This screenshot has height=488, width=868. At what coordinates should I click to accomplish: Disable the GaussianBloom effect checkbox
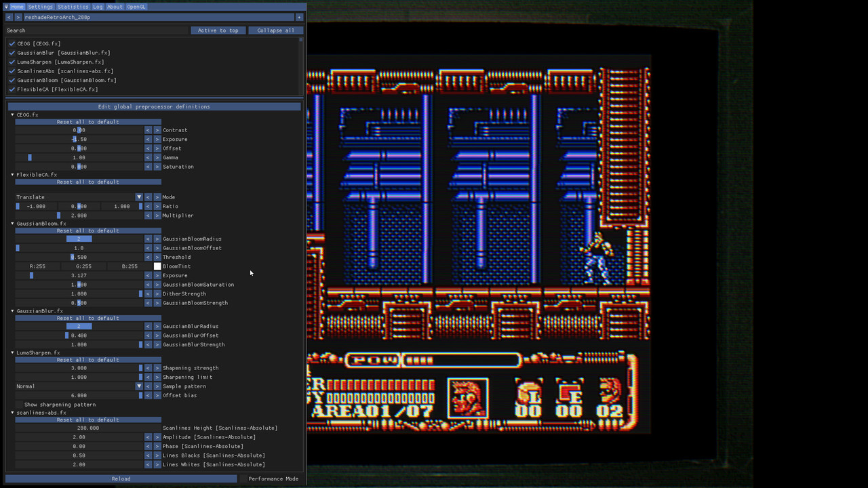click(12, 80)
